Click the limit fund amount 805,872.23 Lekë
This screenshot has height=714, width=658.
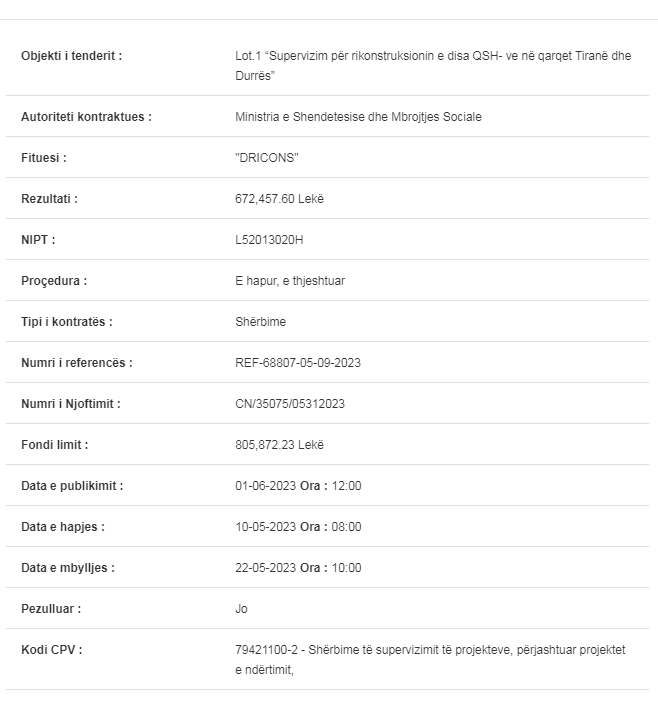coord(279,445)
